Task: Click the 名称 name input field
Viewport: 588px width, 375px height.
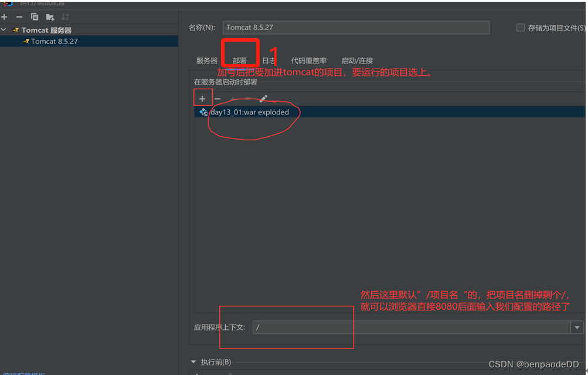Action: [x=356, y=28]
